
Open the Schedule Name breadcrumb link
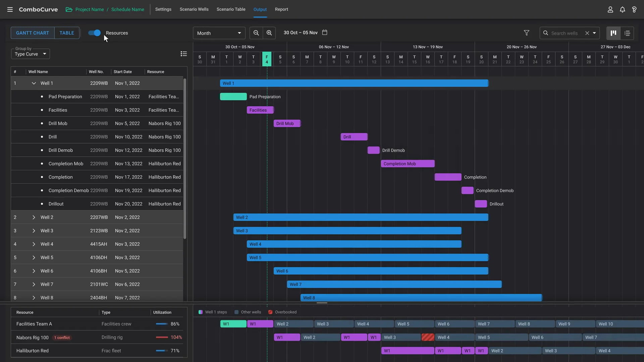tap(127, 9)
